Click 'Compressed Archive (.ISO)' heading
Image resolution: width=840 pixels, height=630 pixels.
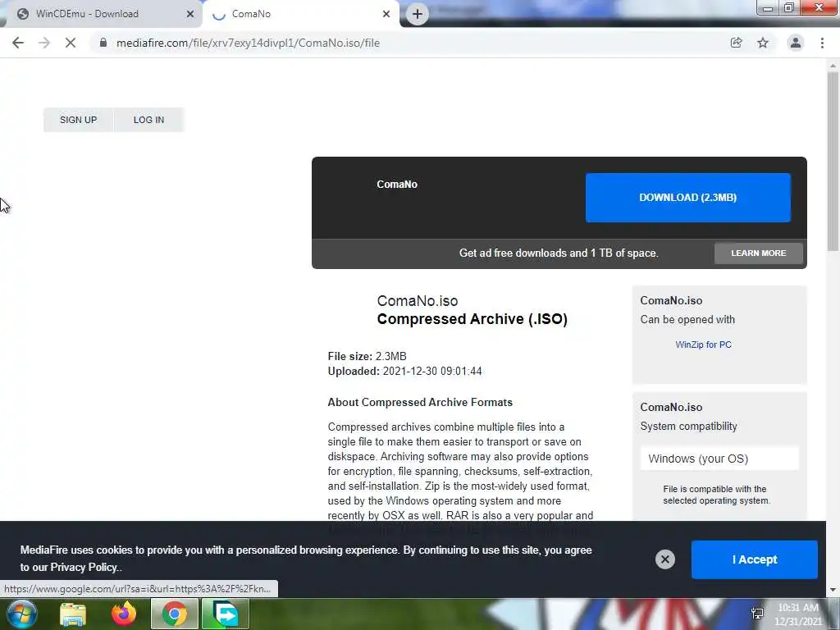472,319
